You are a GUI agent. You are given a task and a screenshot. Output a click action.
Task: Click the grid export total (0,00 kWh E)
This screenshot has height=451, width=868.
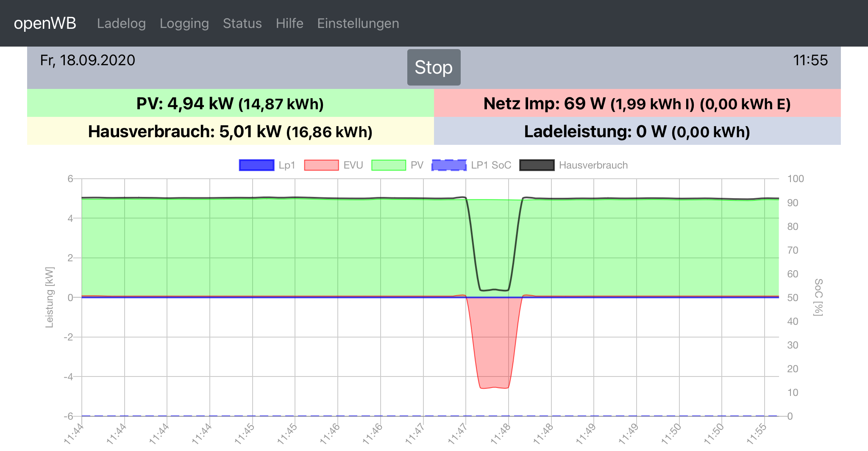point(746,104)
